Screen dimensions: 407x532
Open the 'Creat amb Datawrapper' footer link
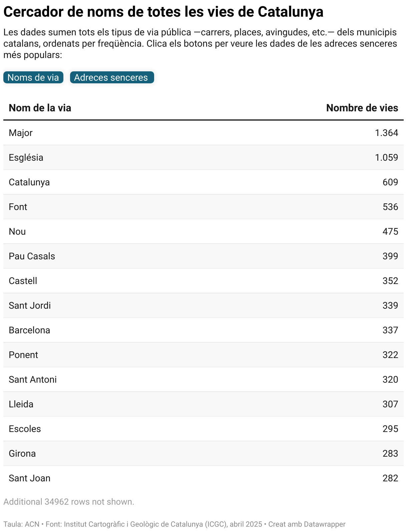[x=307, y=524]
